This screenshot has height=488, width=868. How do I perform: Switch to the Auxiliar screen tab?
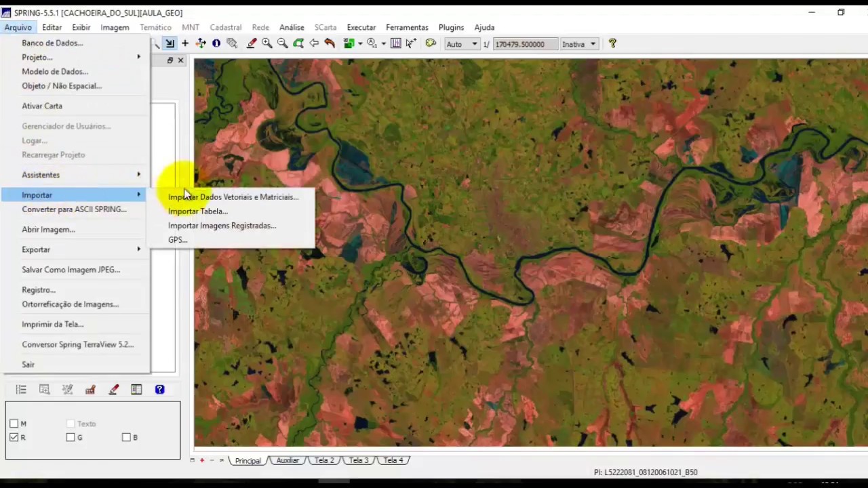tap(288, 460)
